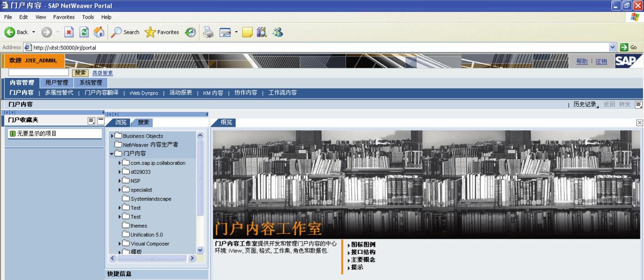Open the Tools menu

[88, 17]
